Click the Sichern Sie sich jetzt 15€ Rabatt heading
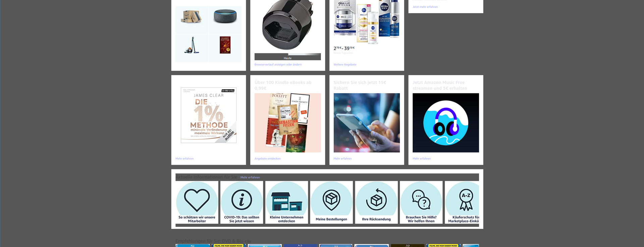This screenshot has height=247, width=644. (x=360, y=85)
